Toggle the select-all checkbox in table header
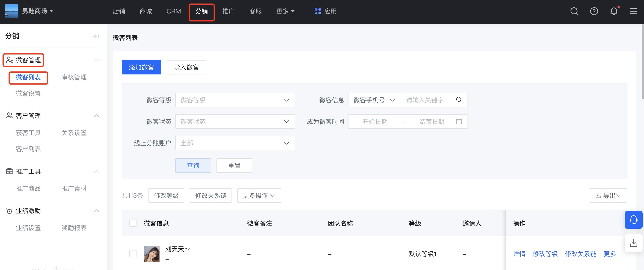644x270 pixels. click(133, 223)
